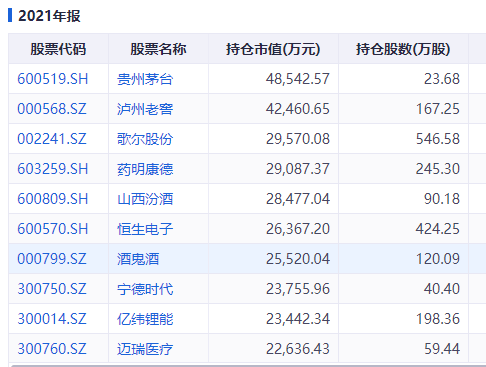Open the 亿纬锂能 stock link
This screenshot has height=367, width=486.
[145, 319]
